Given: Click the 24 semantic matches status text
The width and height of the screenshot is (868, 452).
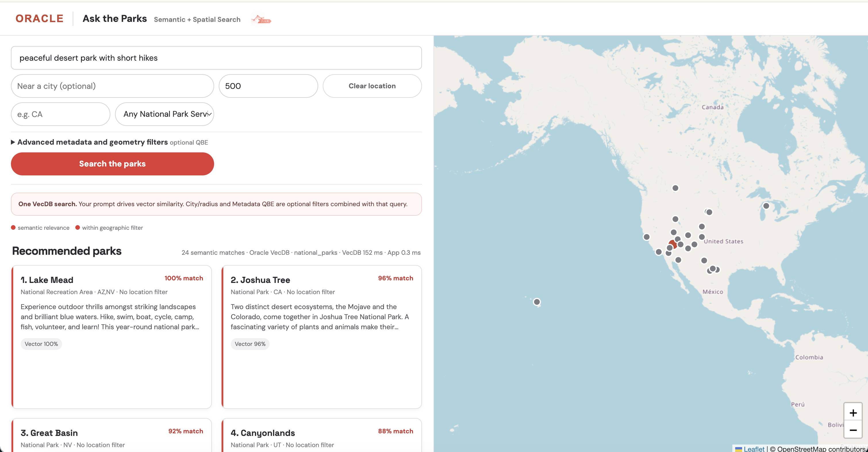Looking at the screenshot, I should 301,252.
